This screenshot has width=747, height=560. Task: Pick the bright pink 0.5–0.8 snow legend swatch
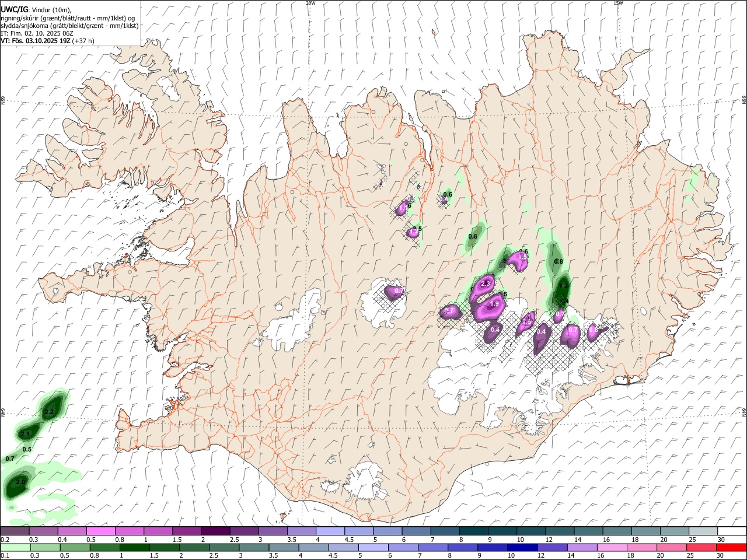point(100,531)
